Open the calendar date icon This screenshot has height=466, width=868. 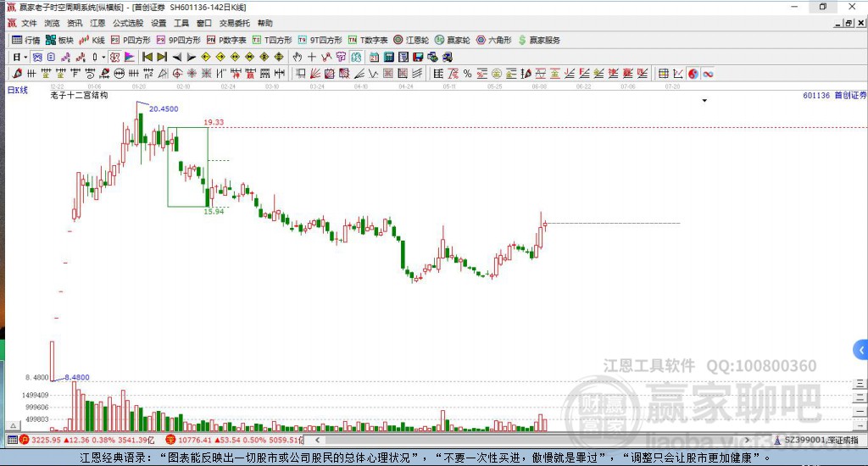(374, 57)
